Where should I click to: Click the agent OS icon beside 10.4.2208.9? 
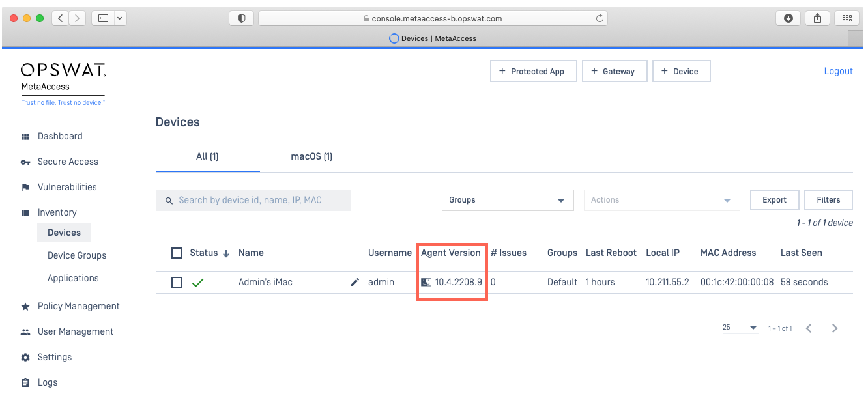click(x=426, y=282)
